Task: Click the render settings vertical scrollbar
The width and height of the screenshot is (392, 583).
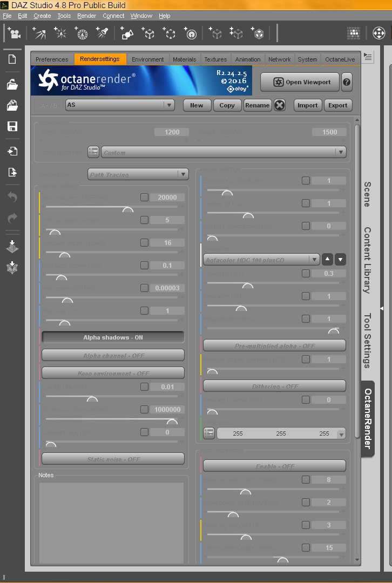Action: tap(357, 281)
